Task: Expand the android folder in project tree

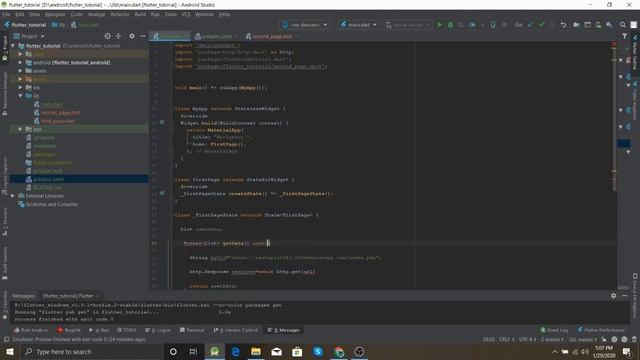Action: click(x=20, y=62)
